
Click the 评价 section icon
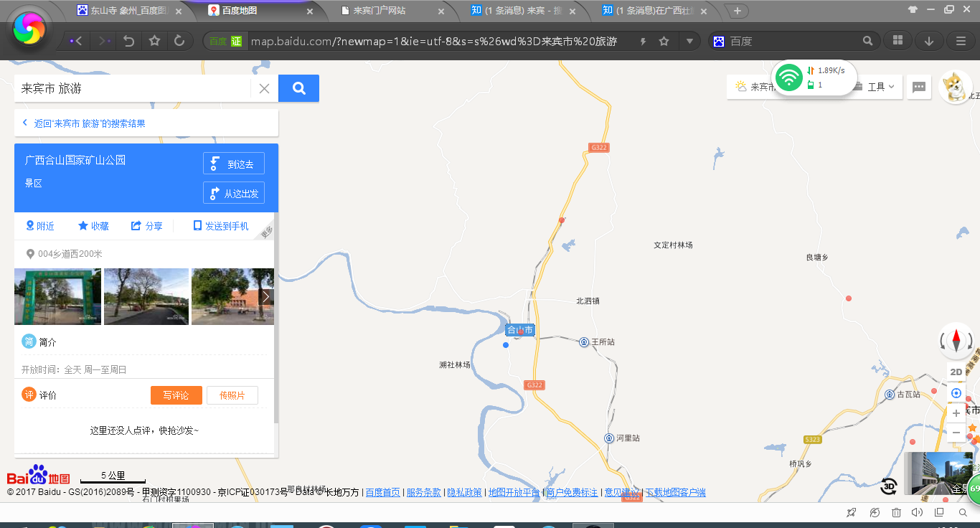click(29, 395)
